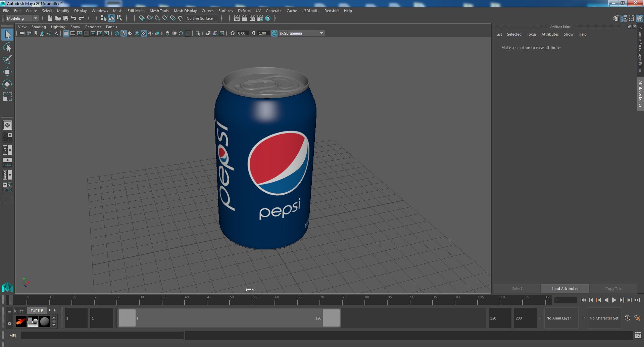This screenshot has width=644, height=347.
Task: Click the Load Attributes button
Action: pyautogui.click(x=565, y=289)
